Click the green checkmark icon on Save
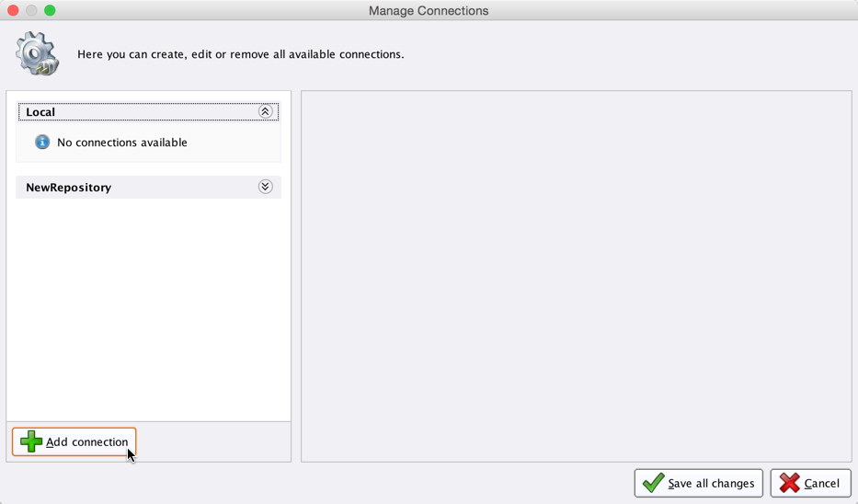 [x=653, y=483]
